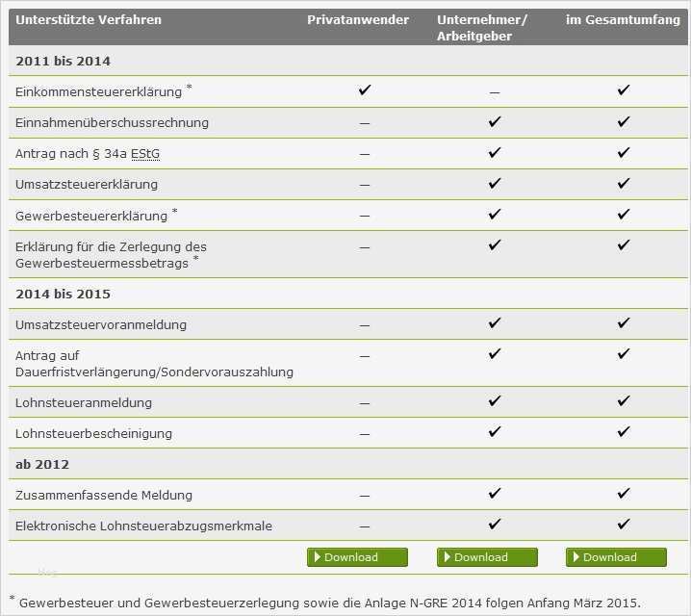Click the Lohnsteuerbescheinigung row label
The height and width of the screenshot is (616, 691).
[x=93, y=433]
